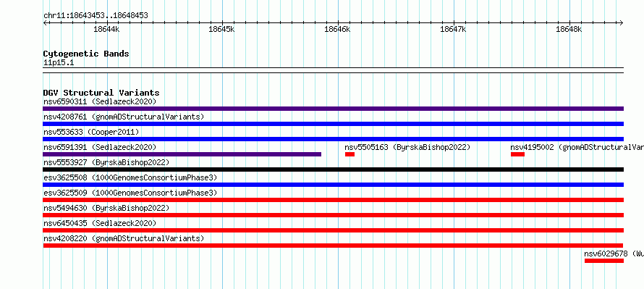Click the nsv553633 (Cooper2011) label
Viewport: 644px width, 289px height.
(91, 132)
